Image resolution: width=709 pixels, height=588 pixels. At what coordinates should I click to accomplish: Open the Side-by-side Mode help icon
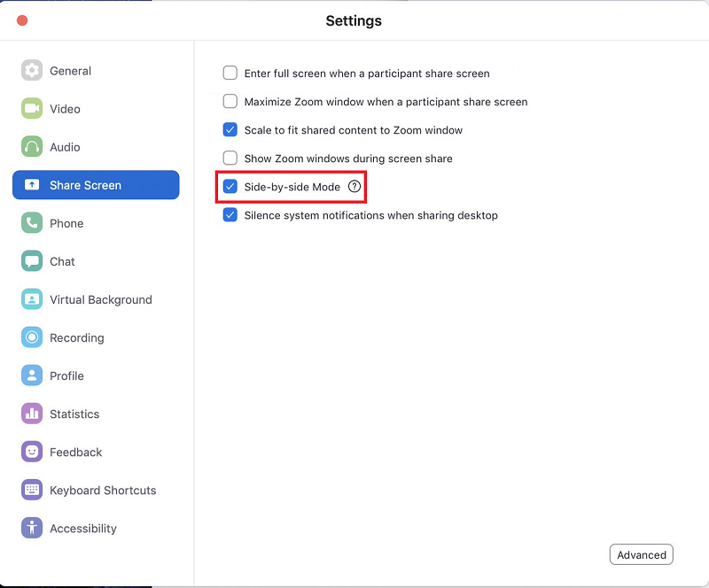click(x=354, y=187)
